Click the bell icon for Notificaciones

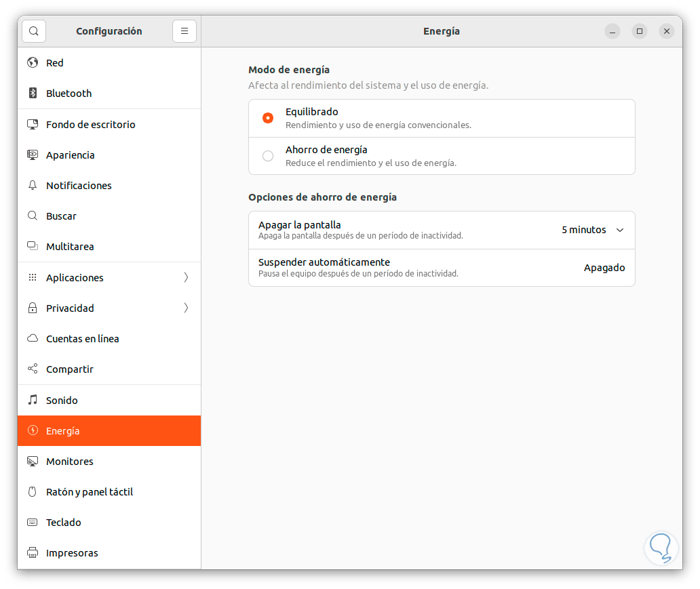coord(33,186)
